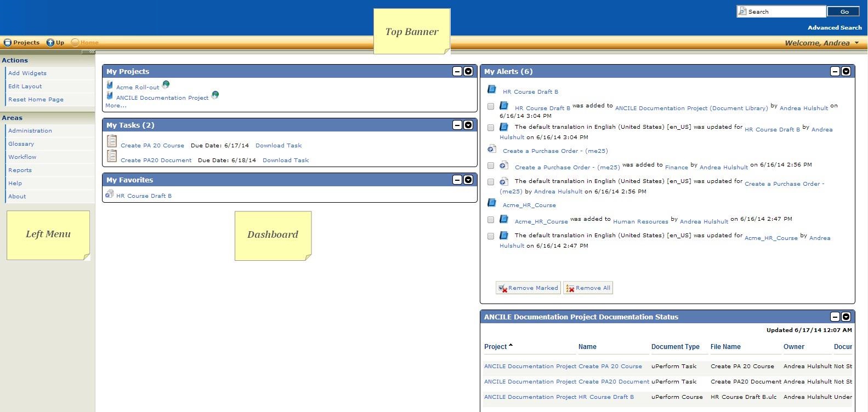Click the Go search button
Viewport: 868px width, 412px height.
click(x=844, y=12)
